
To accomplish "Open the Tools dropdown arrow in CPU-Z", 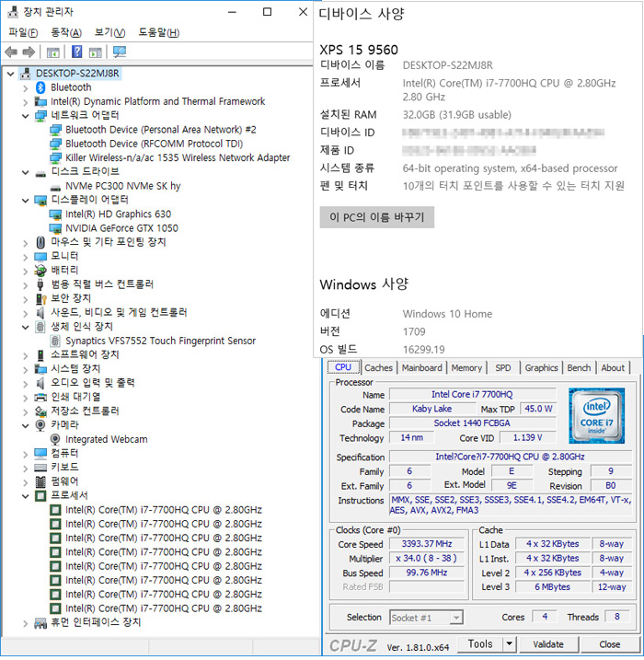I will (509, 644).
